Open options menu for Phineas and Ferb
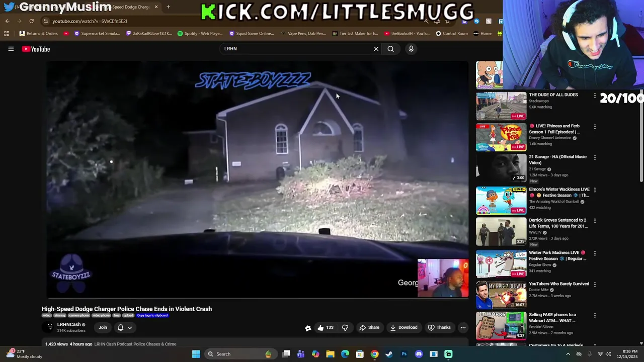 [595, 127]
